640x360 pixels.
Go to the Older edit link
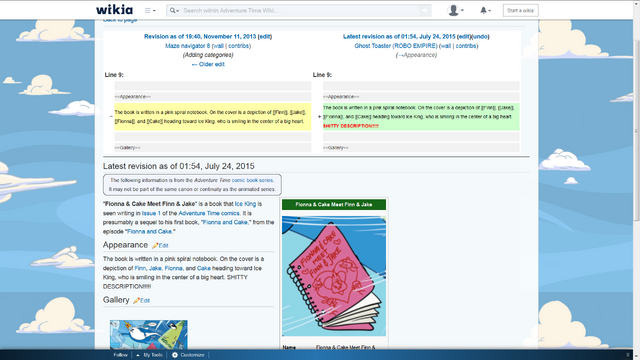pos(208,64)
